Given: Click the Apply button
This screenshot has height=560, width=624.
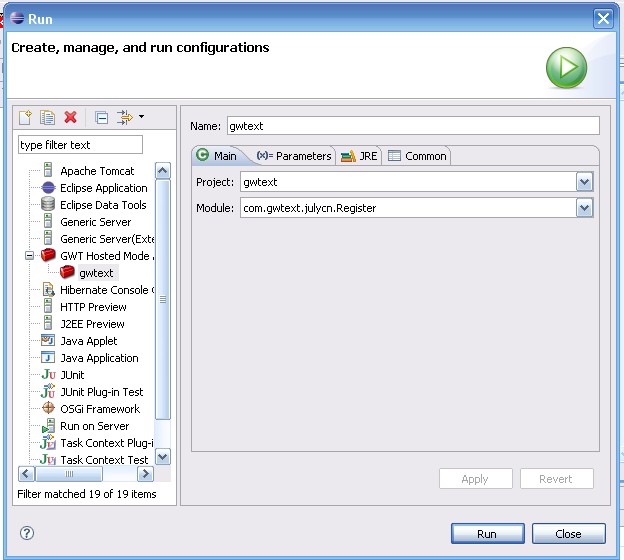Looking at the screenshot, I should pos(476,479).
